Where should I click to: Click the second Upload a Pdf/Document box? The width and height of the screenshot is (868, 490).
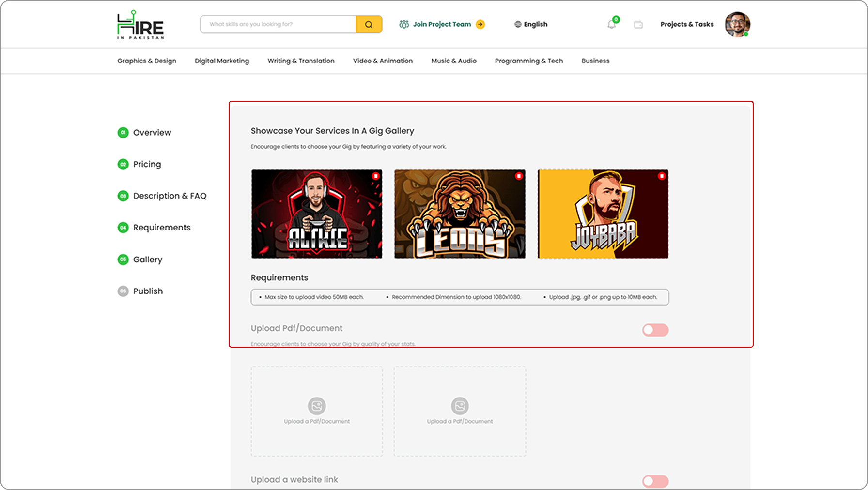460,411
